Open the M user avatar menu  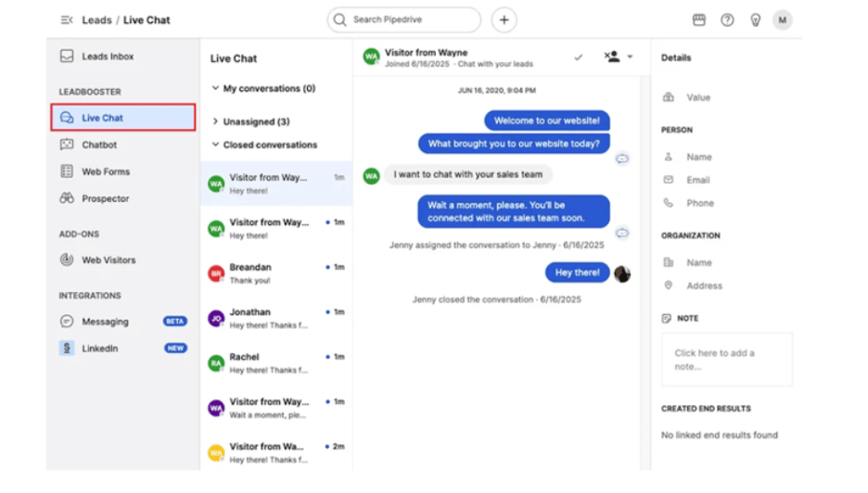pyautogui.click(x=782, y=19)
